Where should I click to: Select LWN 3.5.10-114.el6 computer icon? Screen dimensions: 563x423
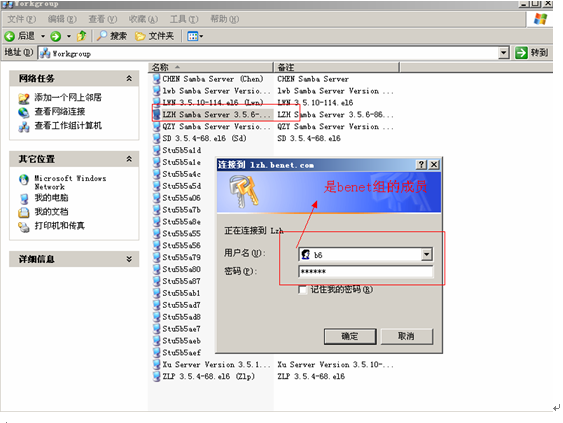[x=157, y=102]
